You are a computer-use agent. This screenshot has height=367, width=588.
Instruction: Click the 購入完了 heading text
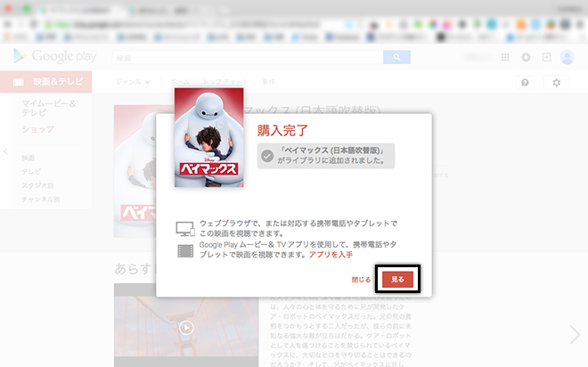(282, 130)
